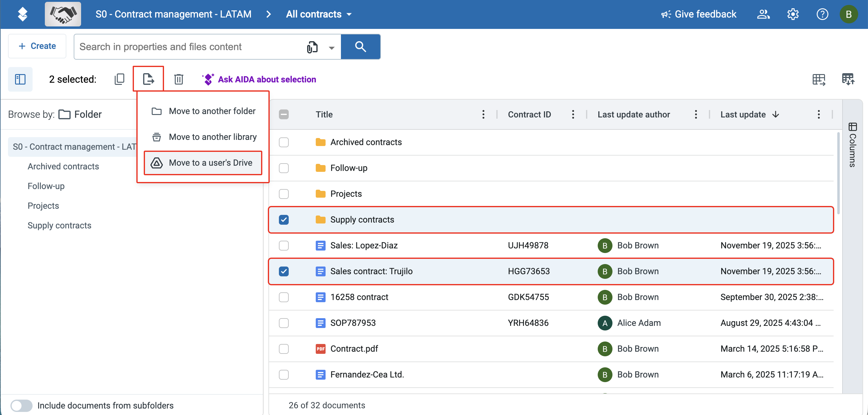Click the Follow-up folder icon in table

coord(320,168)
